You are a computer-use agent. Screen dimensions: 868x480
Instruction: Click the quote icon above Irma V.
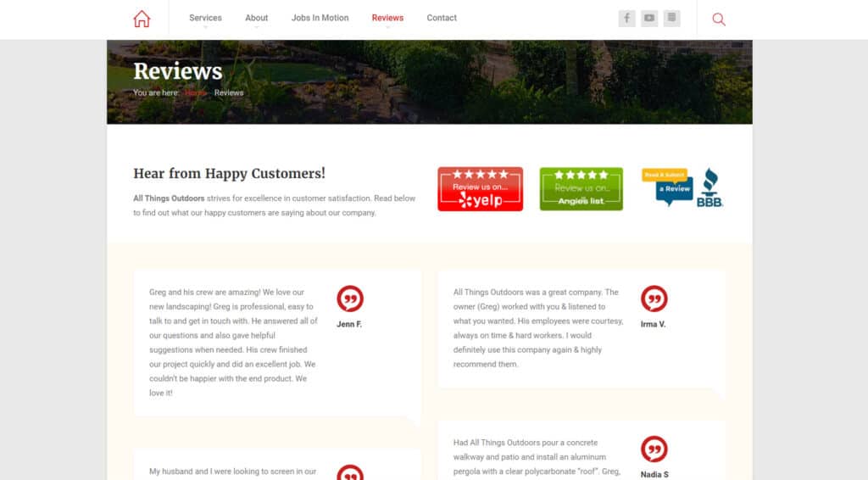[654, 299]
